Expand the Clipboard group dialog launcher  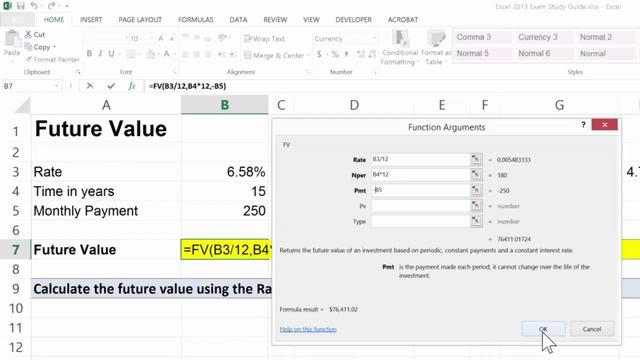point(78,72)
